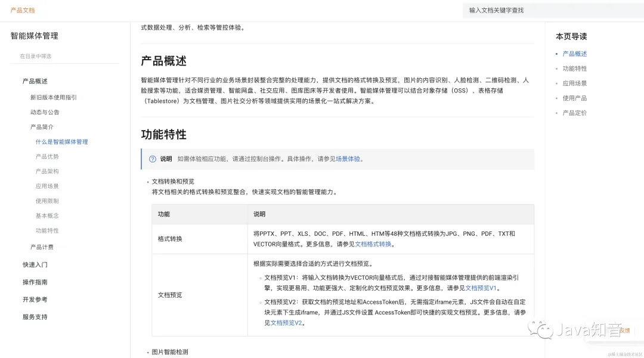Open the 文档格式转换 link
This screenshot has height=358, width=644.
(374, 244)
